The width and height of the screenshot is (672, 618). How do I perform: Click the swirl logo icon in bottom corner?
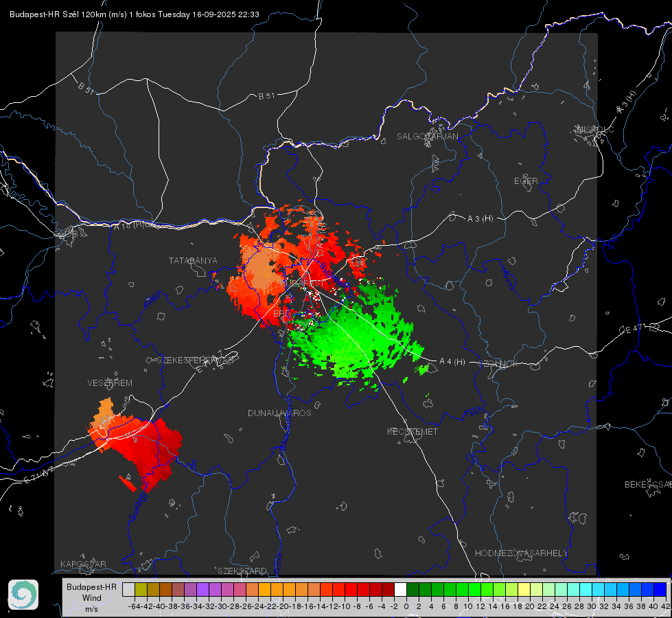[23, 595]
